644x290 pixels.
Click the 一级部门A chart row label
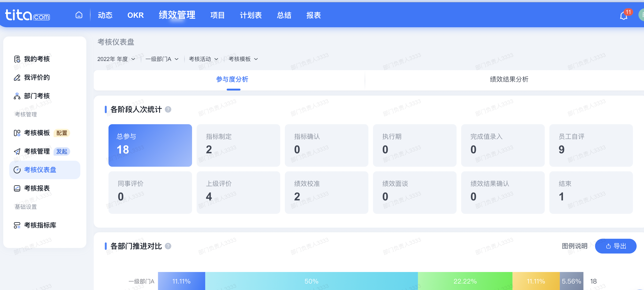point(141,281)
